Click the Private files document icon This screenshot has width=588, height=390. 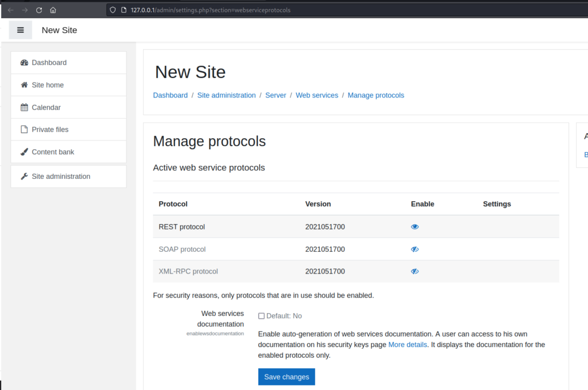click(x=24, y=130)
